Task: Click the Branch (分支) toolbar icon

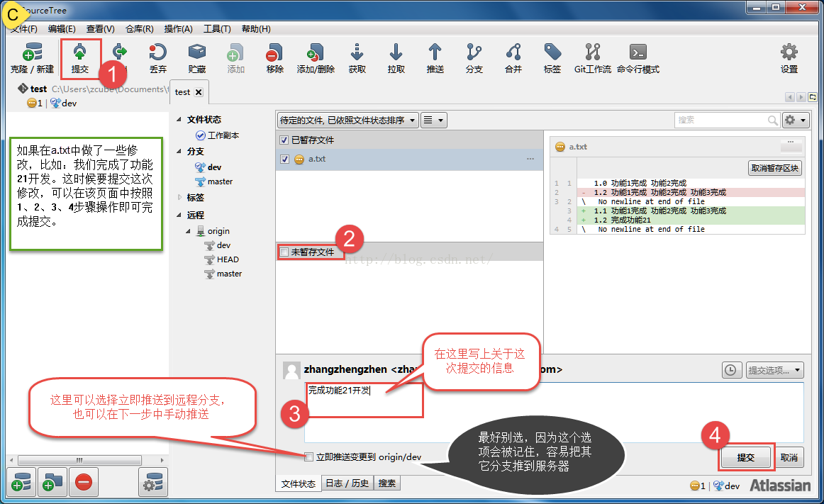Action: 474,58
